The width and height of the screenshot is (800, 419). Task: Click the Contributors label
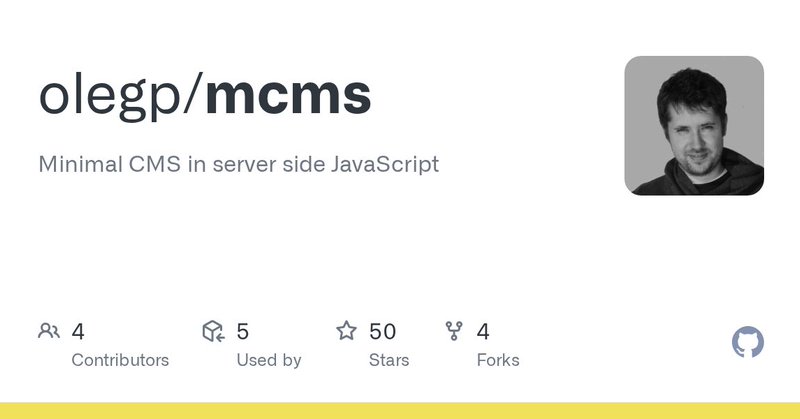click(120, 360)
